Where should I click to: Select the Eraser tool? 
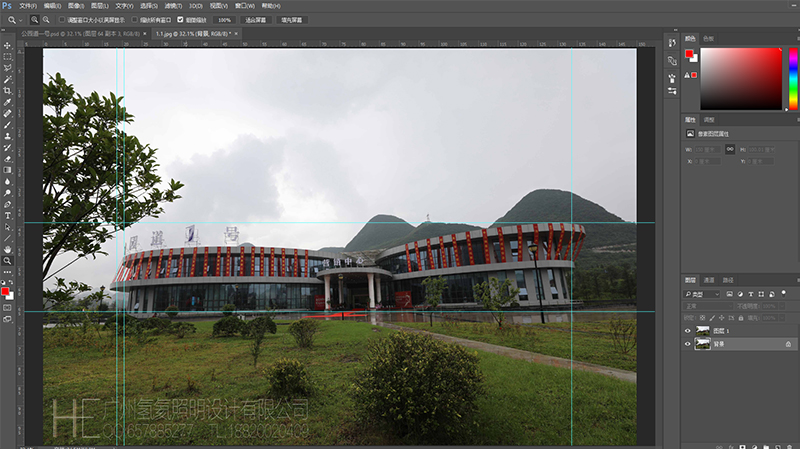tap(8, 158)
